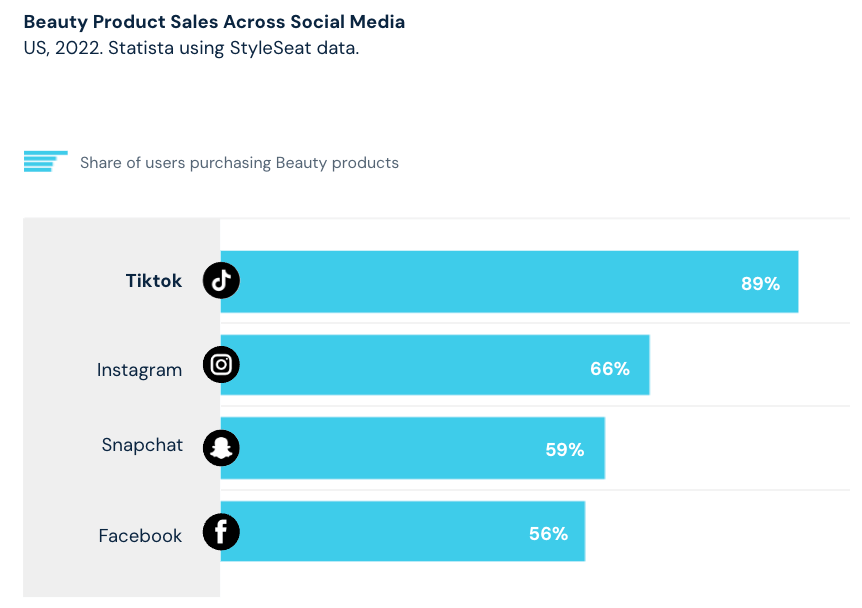Screen dimensions: 862x608
Task: Select the Facebook row label
Action: 140,535
